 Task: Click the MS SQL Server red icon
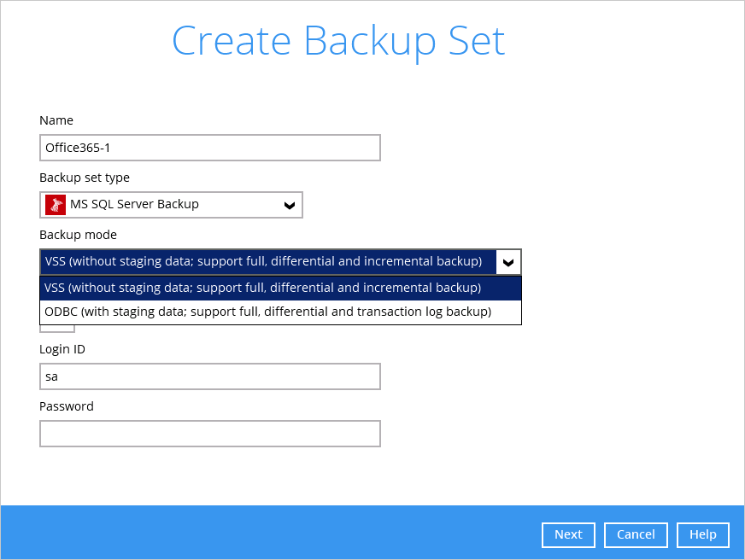pyautogui.click(x=56, y=205)
